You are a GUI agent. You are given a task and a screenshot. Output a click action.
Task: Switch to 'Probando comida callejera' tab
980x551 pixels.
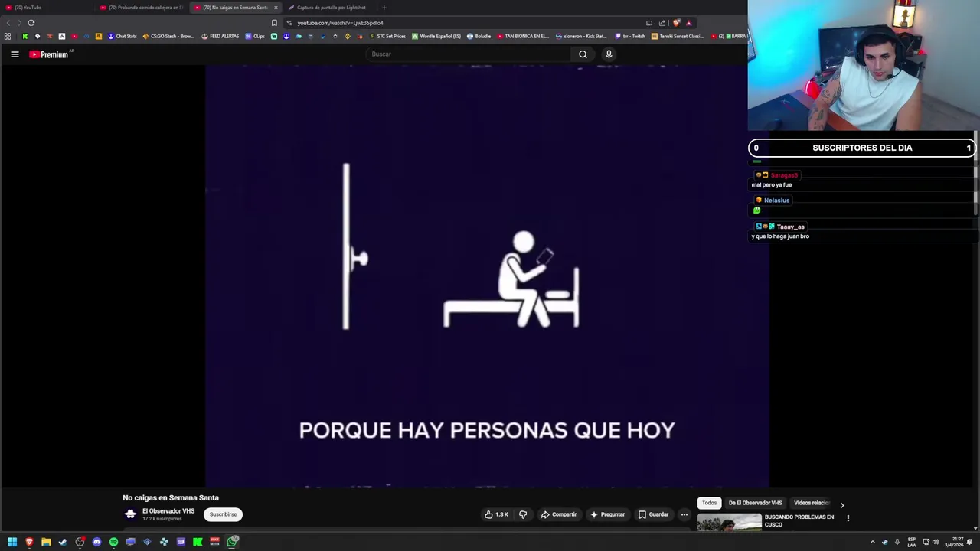142,8
